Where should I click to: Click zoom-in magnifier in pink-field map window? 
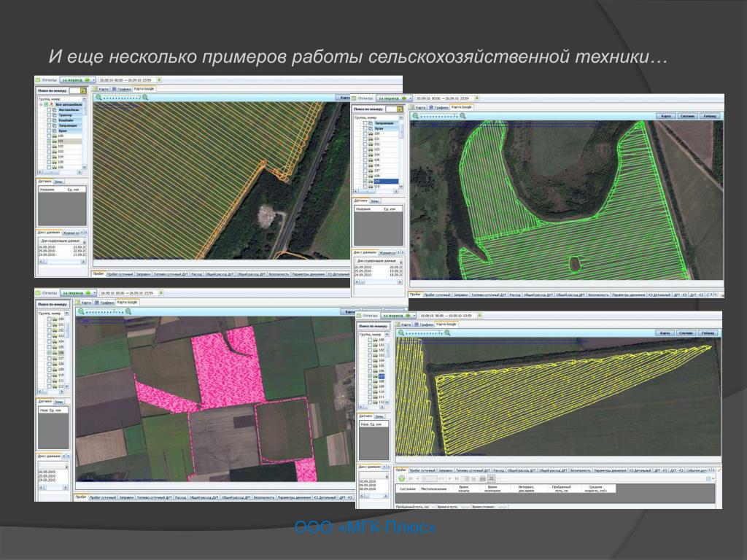pos(128,311)
